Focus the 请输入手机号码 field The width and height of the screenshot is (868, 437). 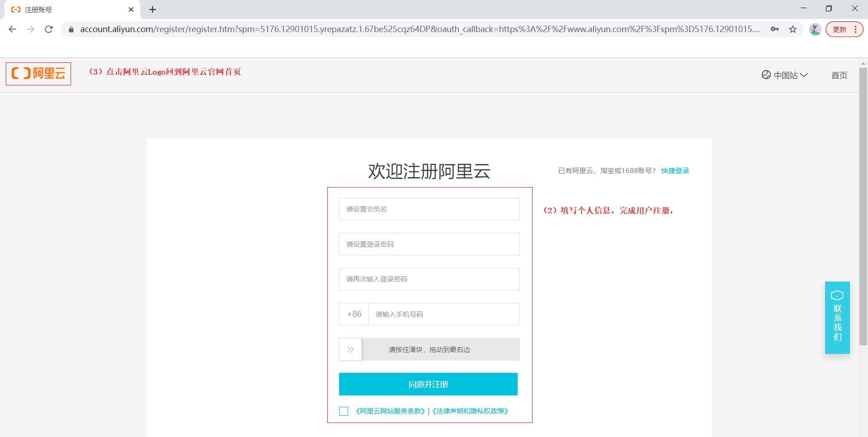point(444,314)
